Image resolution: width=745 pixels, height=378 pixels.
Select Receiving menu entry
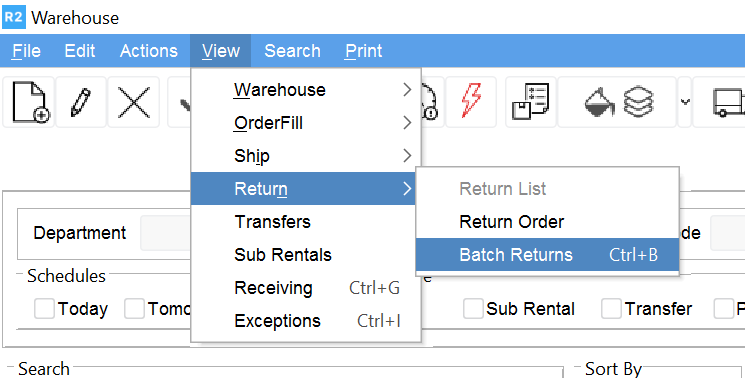[306, 288]
